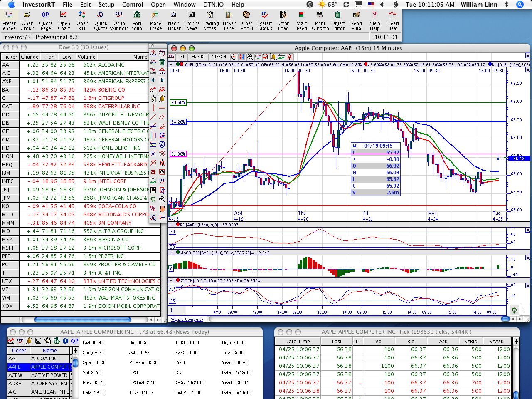This screenshot has height=399, width=532.
Task: Open the Window menu
Action: [x=185, y=5]
